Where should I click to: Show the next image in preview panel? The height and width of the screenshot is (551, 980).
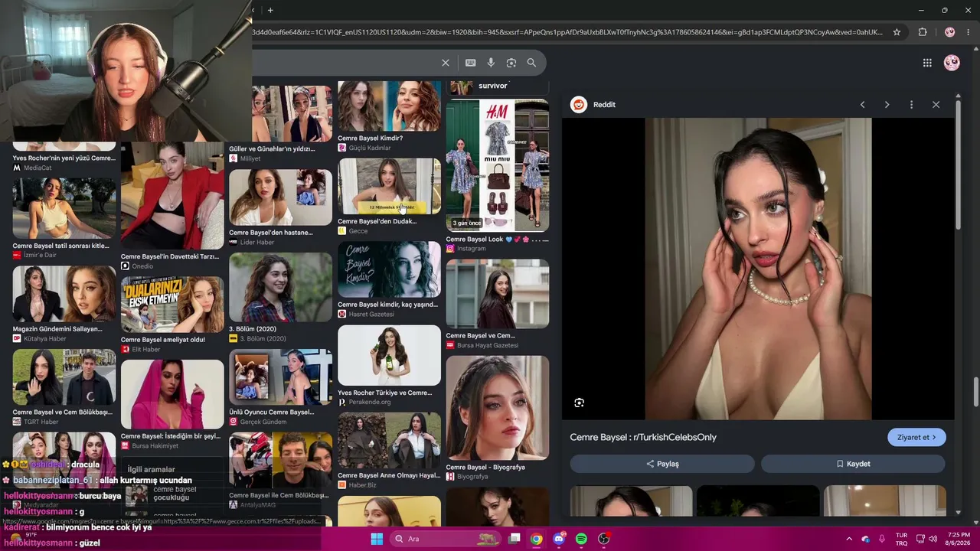tap(887, 105)
